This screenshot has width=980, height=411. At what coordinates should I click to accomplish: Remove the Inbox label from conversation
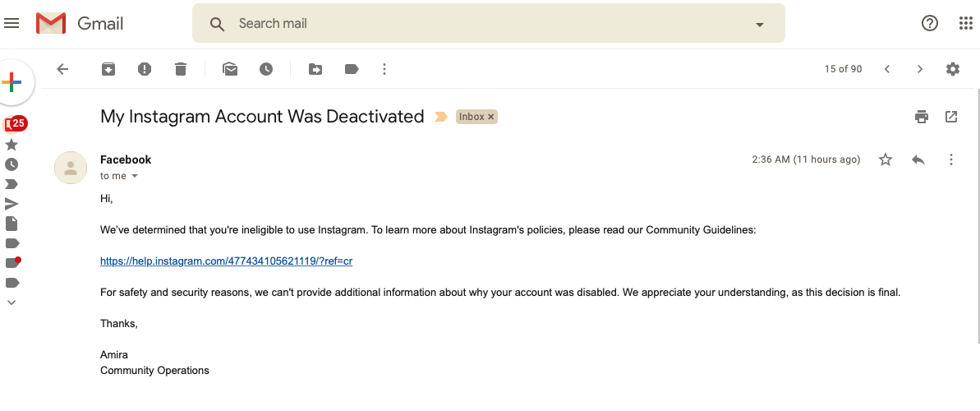point(491,117)
